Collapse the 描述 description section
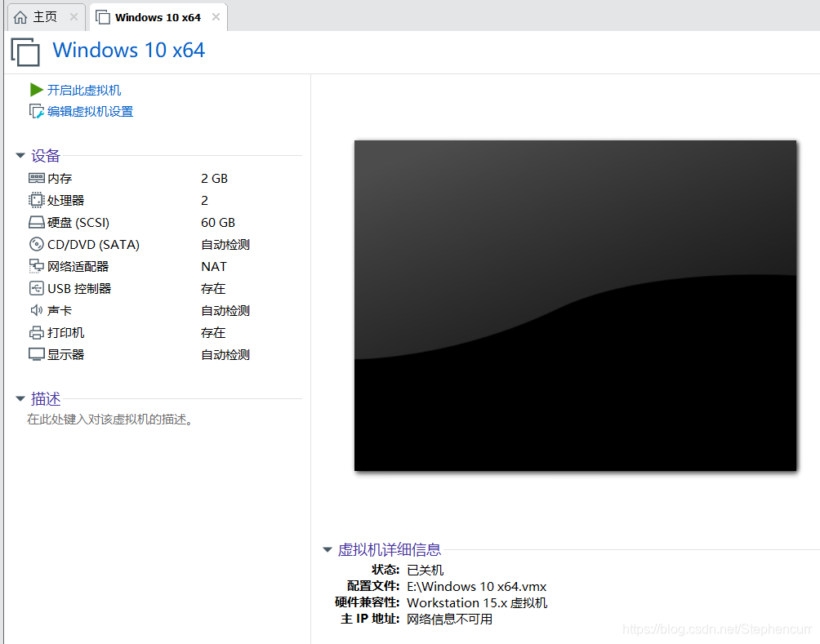 tap(20, 398)
